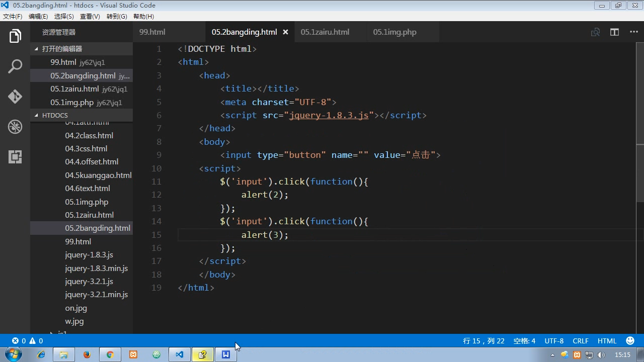Open the Source Control view

pyautogui.click(x=15, y=96)
